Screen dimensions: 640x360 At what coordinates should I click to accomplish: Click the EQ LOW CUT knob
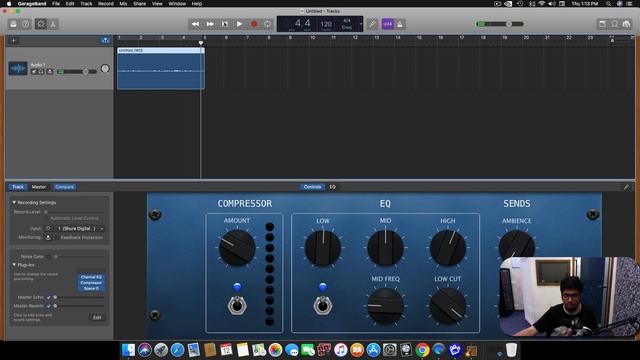coord(448,306)
